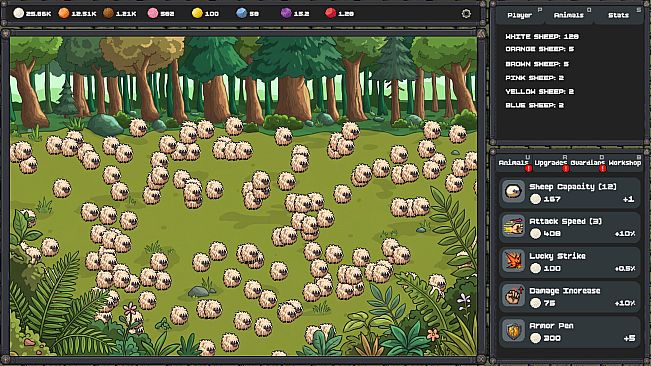This screenshot has width=651, height=366.
Task: Open the Workshop tab
Action: [625, 163]
